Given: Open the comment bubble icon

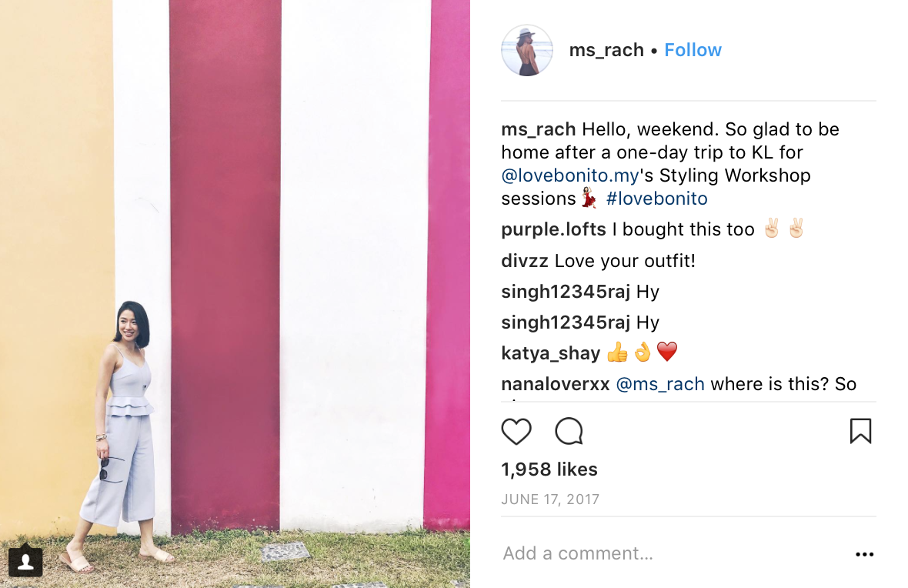Looking at the screenshot, I should coord(569,431).
